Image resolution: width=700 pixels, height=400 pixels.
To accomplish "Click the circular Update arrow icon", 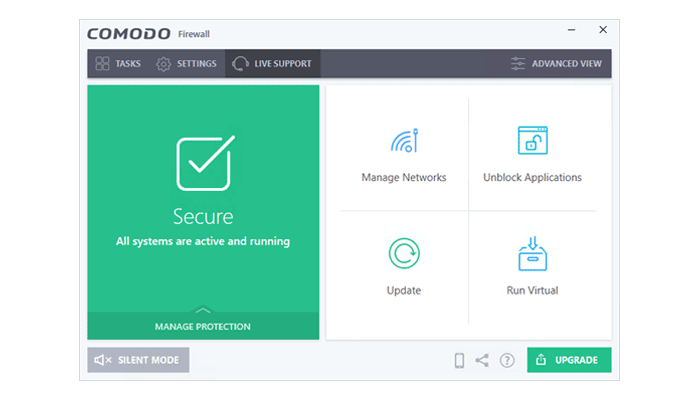I will (403, 254).
